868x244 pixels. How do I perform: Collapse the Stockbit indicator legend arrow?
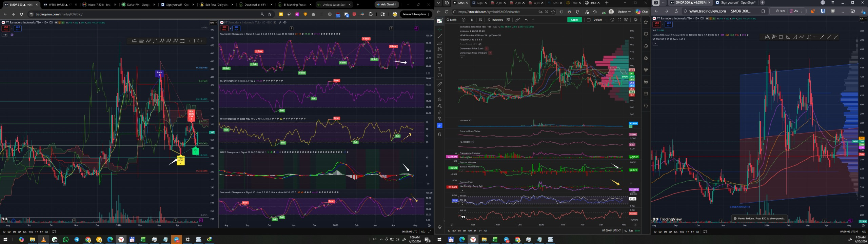[462, 57]
